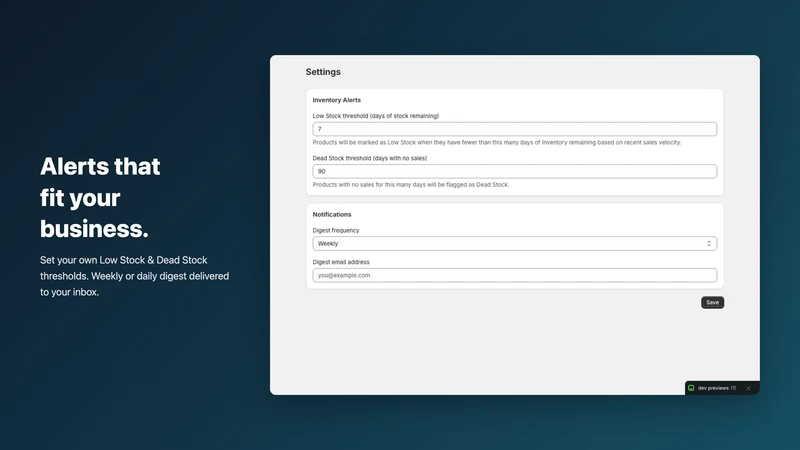Click the Low Stock threshold input field
This screenshot has width=800, height=450.
pos(514,129)
